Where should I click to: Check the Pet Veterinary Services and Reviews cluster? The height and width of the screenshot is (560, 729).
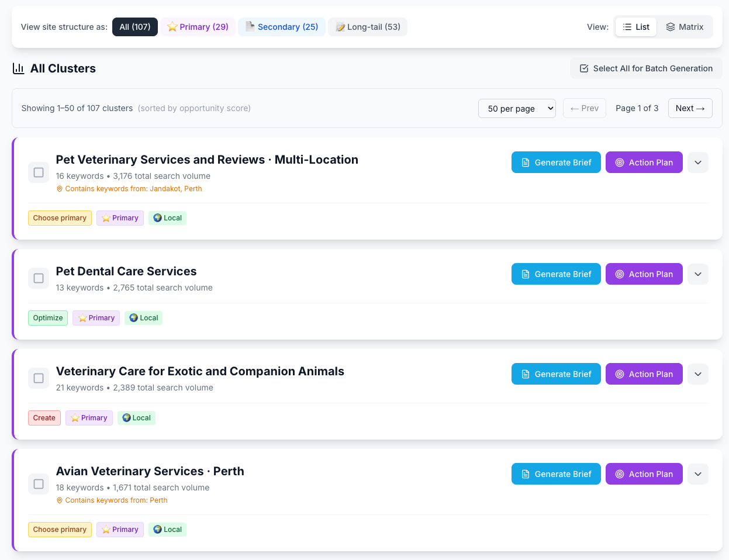(39, 172)
